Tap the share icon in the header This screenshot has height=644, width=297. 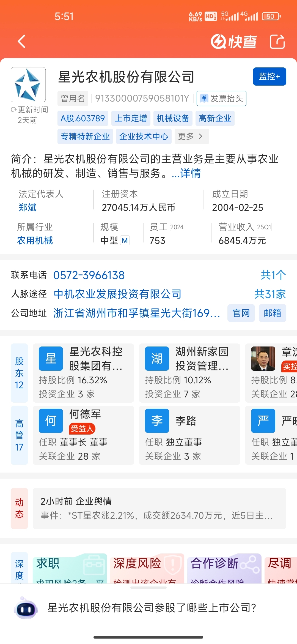(x=277, y=42)
